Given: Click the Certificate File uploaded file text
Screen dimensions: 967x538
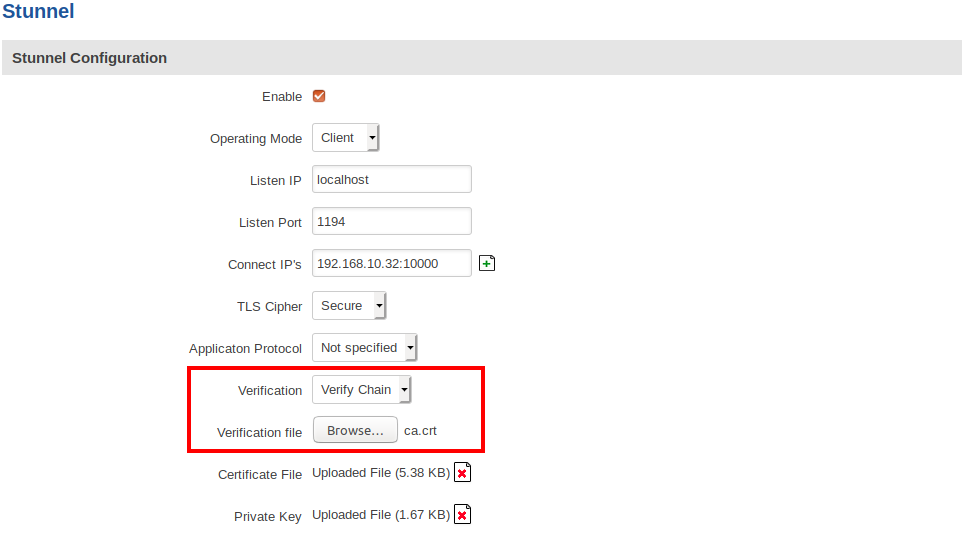Looking at the screenshot, I should pos(381,473).
